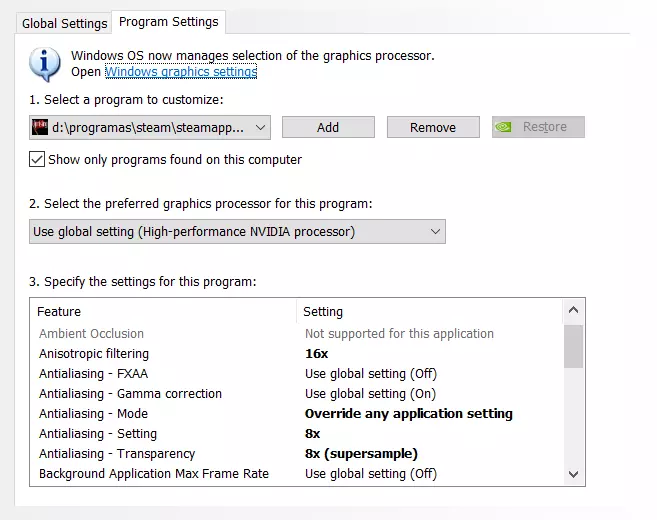
Task: Click the Add button
Action: 328,127
